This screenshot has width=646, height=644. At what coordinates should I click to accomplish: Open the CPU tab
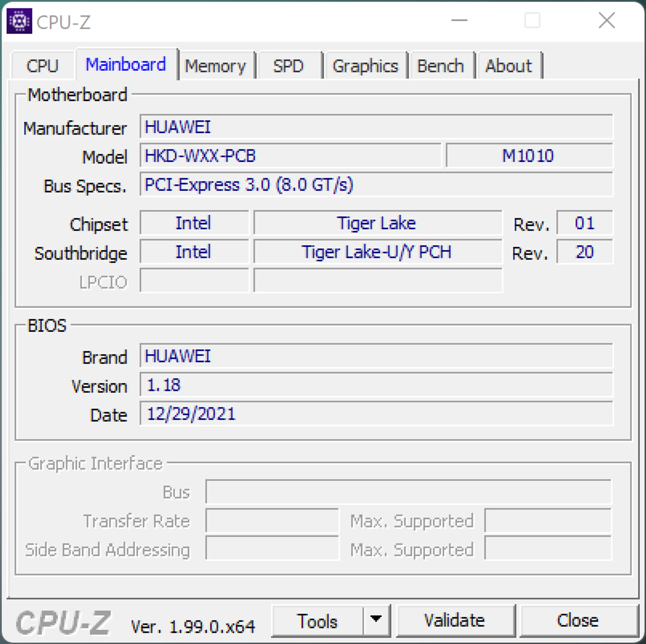coord(43,66)
